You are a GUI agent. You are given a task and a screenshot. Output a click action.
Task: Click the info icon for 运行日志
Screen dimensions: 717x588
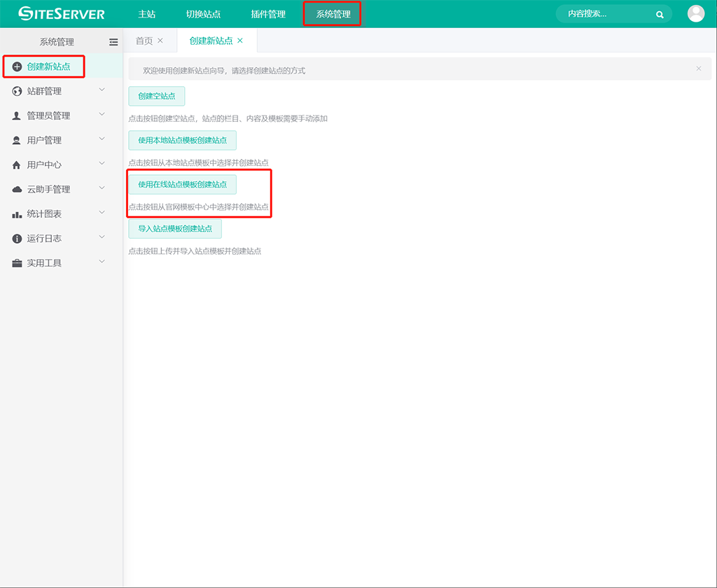[x=18, y=239]
